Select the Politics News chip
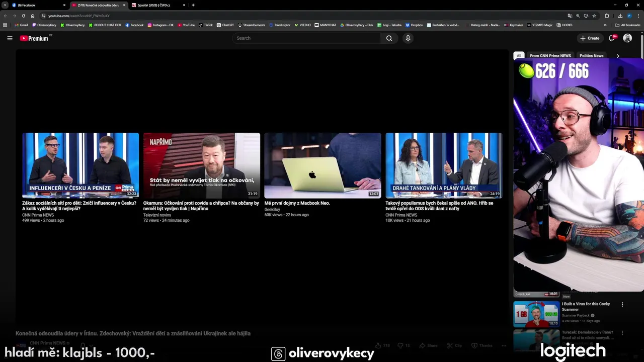 click(x=591, y=56)
